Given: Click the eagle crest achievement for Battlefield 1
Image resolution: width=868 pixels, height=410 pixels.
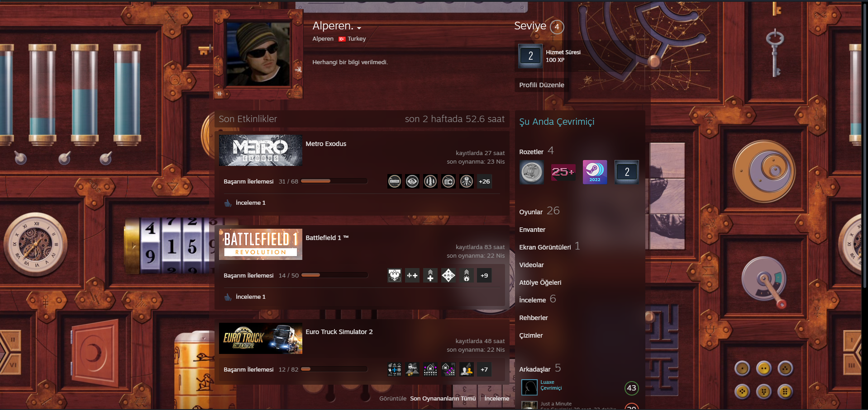Looking at the screenshot, I should click(x=395, y=275).
